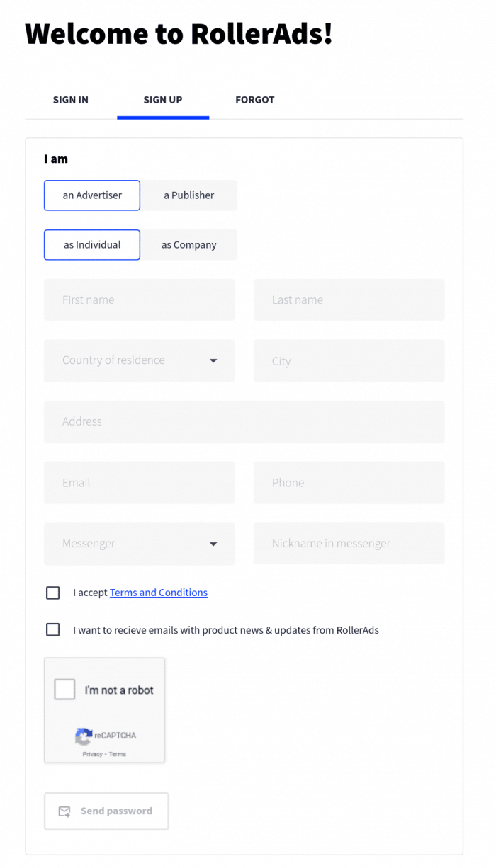Open the reCAPTCHA Privacy link
This screenshot has height=868, width=496.
[x=93, y=753]
